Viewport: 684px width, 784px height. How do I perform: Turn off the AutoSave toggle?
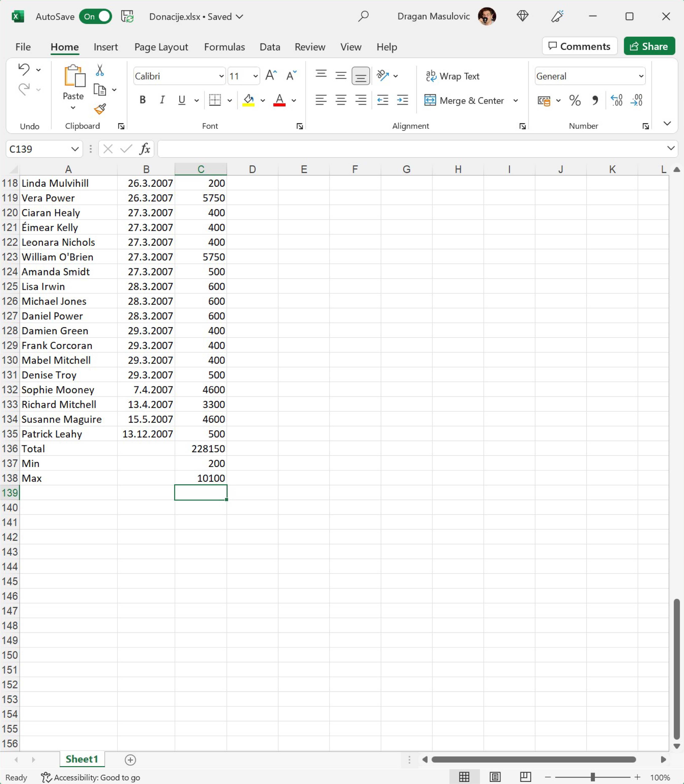pos(96,16)
